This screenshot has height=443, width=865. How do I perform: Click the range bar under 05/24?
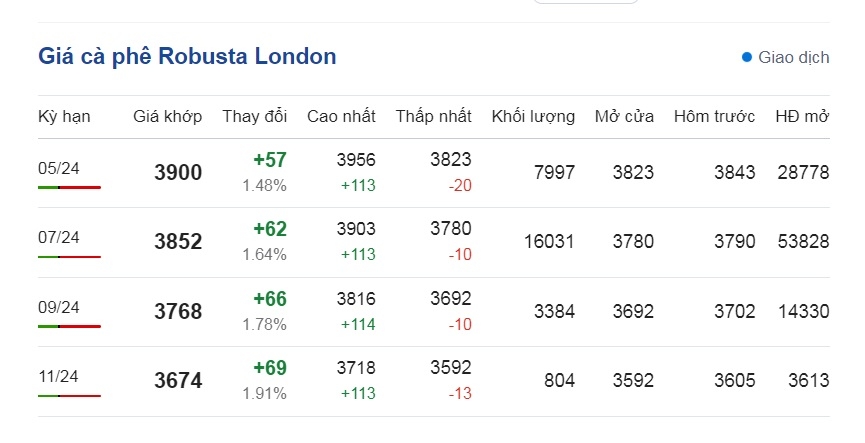point(70,188)
